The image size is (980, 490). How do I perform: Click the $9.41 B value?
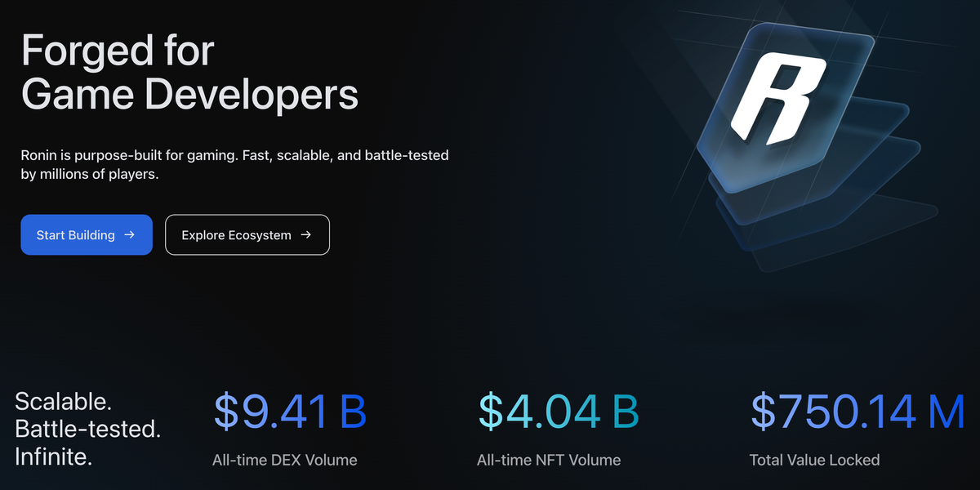[290, 412]
